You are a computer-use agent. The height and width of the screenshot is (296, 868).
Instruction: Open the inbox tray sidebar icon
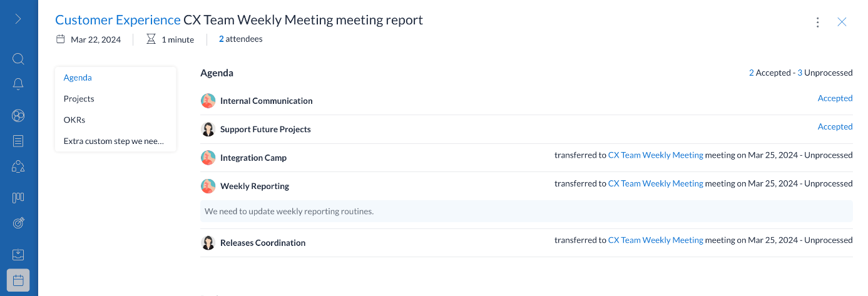tap(18, 255)
